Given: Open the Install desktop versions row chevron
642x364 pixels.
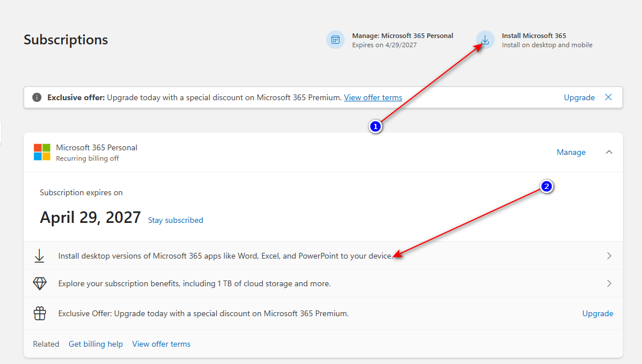Looking at the screenshot, I should pos(609,256).
